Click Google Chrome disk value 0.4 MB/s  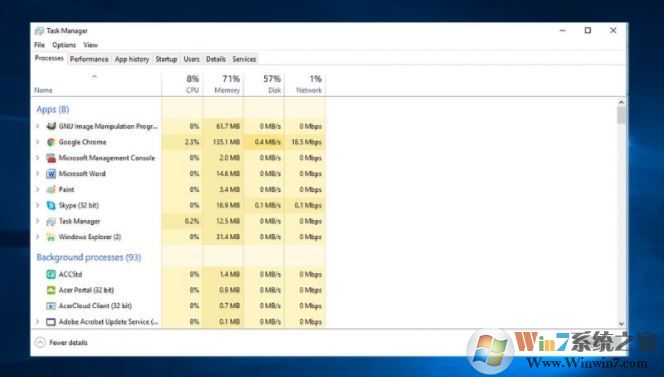point(268,142)
